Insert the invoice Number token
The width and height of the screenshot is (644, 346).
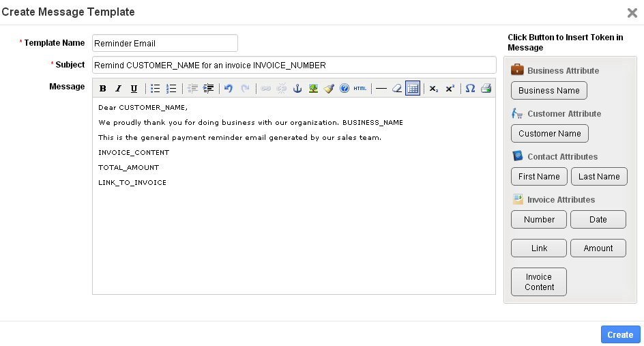[539, 220]
